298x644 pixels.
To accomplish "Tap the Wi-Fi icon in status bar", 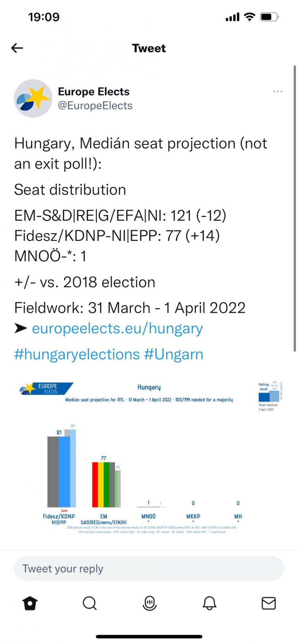I will pyautogui.click(x=249, y=17).
